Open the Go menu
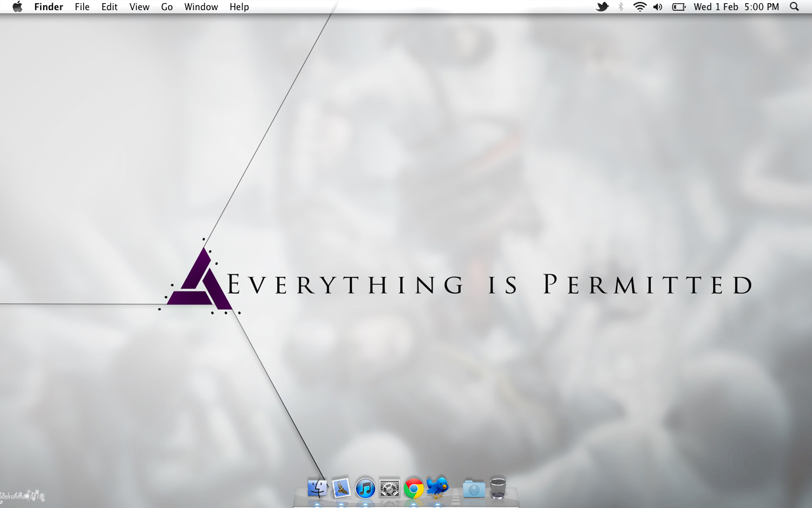812x508 pixels. pyautogui.click(x=167, y=7)
